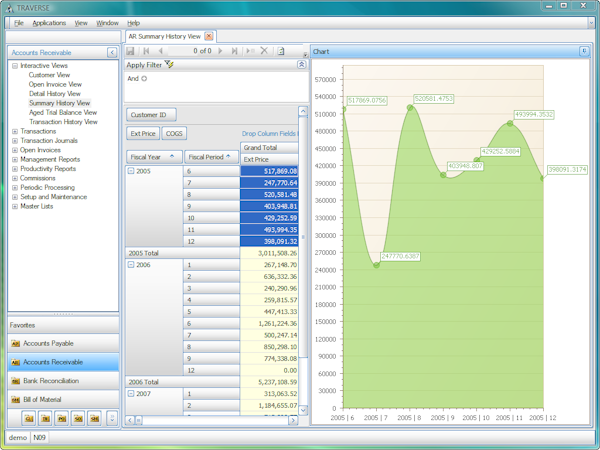Click the 520581.4753 chart data point
Viewport: 600px width, 450px height.
pos(410,108)
